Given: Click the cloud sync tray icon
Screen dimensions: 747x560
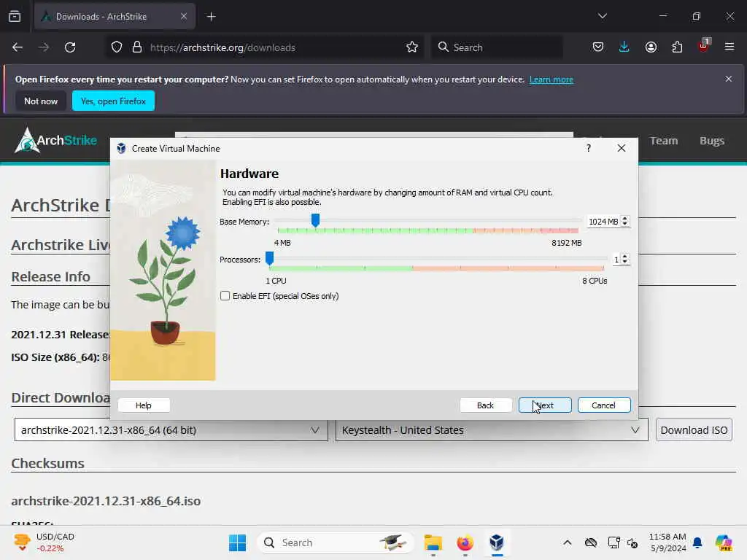Looking at the screenshot, I should tap(591, 542).
